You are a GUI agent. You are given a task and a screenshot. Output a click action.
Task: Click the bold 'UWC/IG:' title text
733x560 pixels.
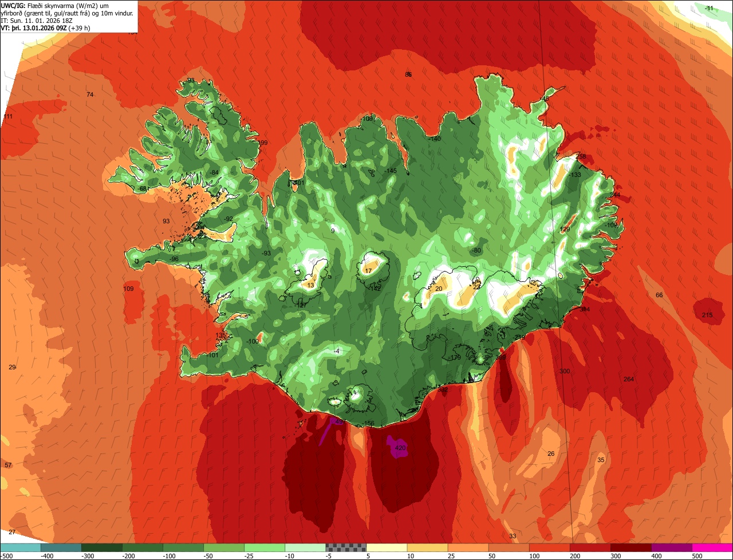(13, 5)
